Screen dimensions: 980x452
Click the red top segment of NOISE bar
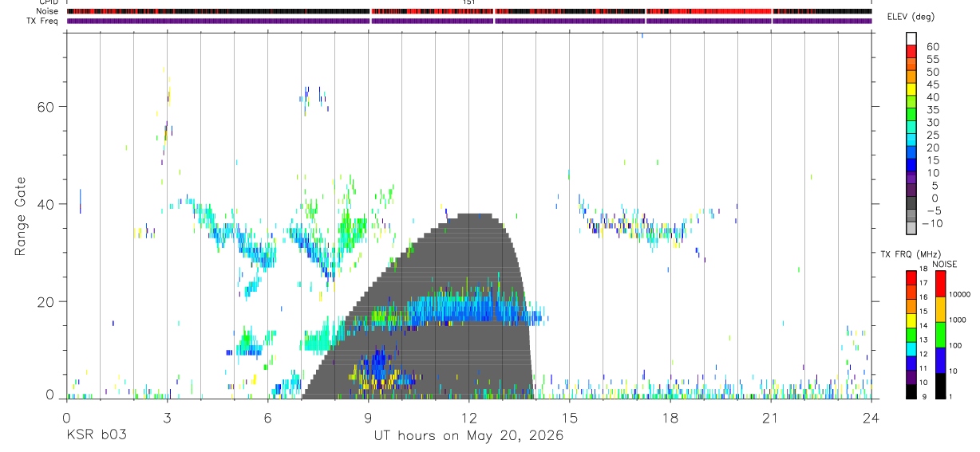pyautogui.click(x=940, y=284)
